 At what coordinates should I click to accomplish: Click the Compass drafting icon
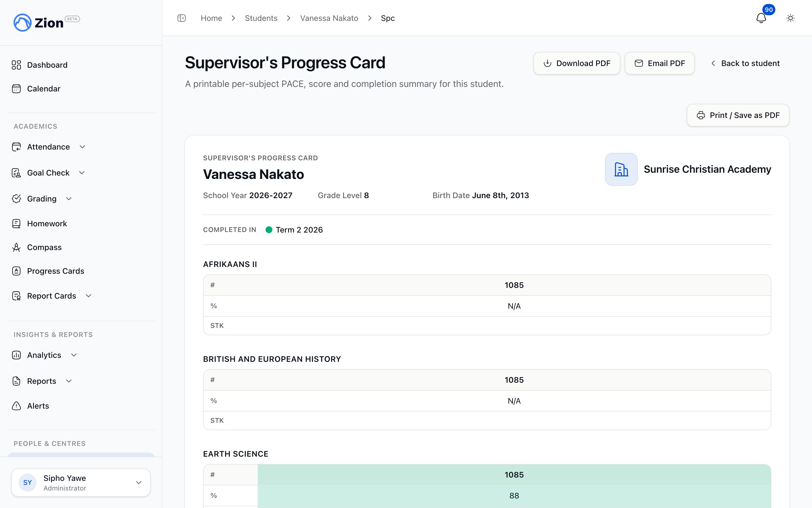(16, 247)
